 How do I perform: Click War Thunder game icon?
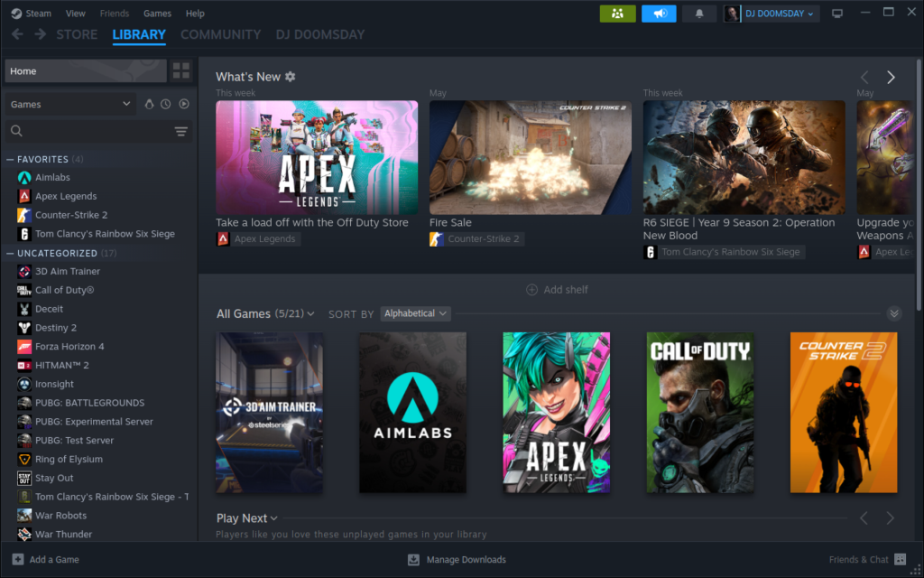point(24,535)
